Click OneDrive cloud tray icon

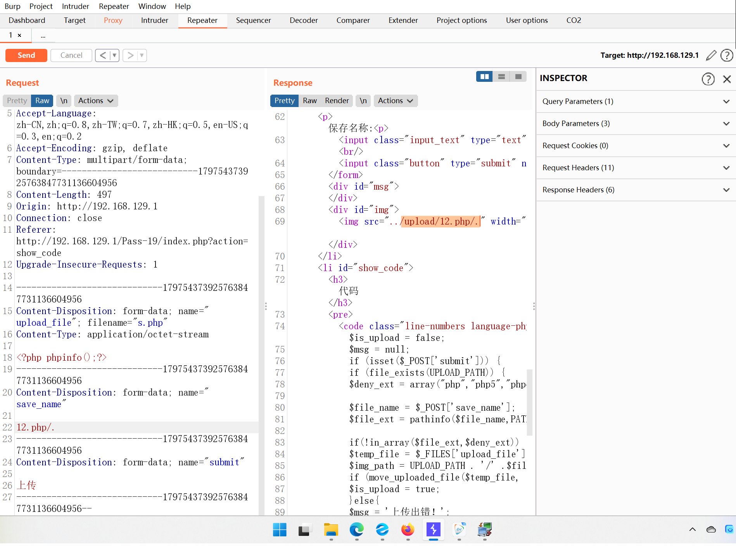(711, 529)
